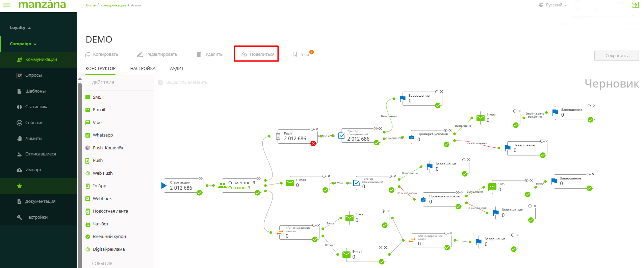Collapse the Loyalty sidebar section
Screen dimensions: 644x268
[x=20, y=28]
